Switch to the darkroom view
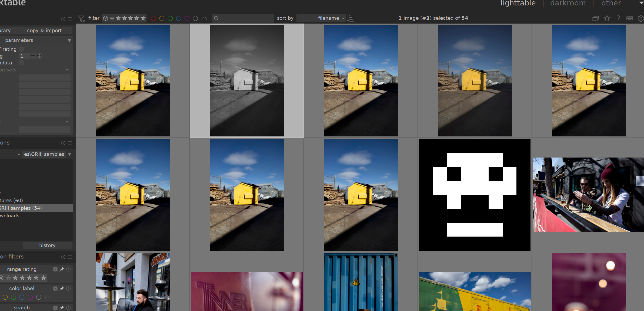This screenshot has width=644, height=311. 568,3
